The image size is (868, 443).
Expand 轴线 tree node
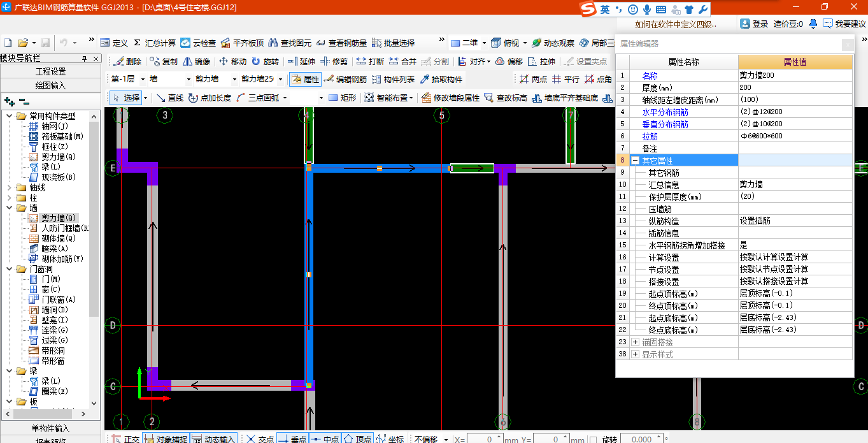coord(10,187)
